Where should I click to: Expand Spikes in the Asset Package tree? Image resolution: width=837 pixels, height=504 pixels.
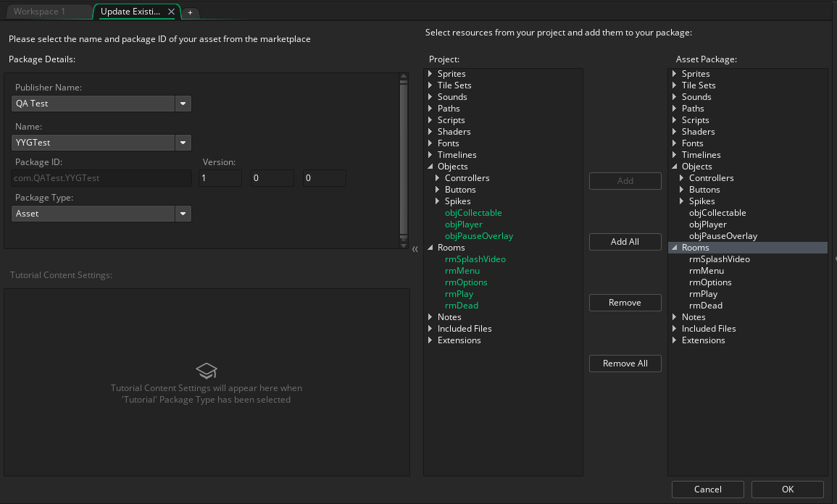tap(682, 201)
